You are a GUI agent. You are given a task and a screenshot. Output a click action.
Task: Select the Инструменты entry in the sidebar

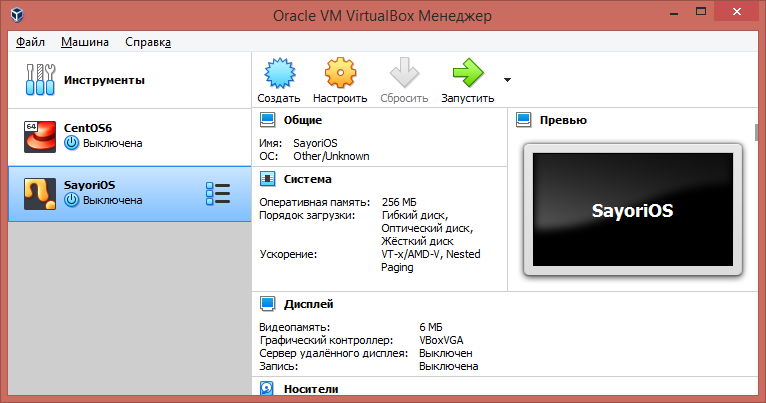pyautogui.click(x=129, y=80)
